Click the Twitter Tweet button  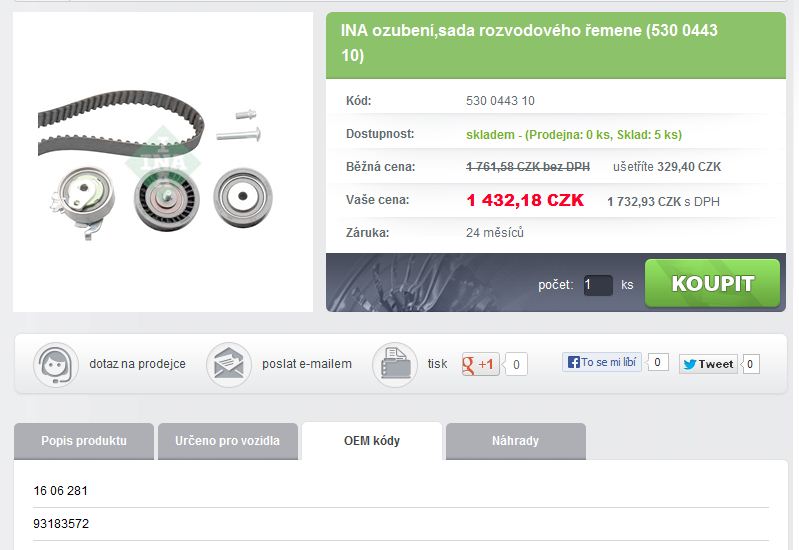(708, 364)
